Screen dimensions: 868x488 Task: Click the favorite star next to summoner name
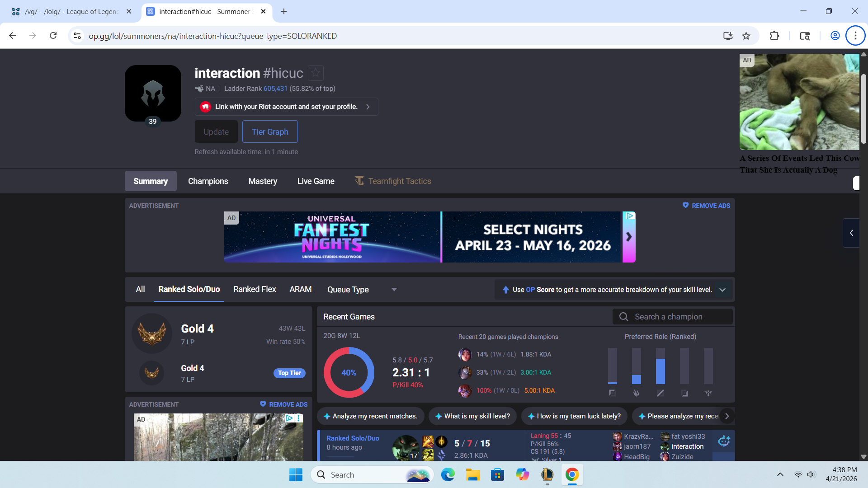[316, 73]
